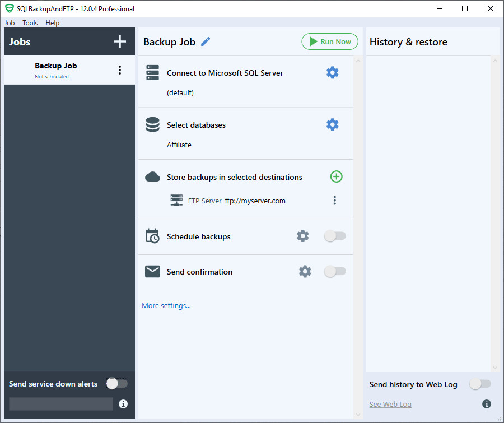Click the job steps scrollbar up arrow

[358, 61]
